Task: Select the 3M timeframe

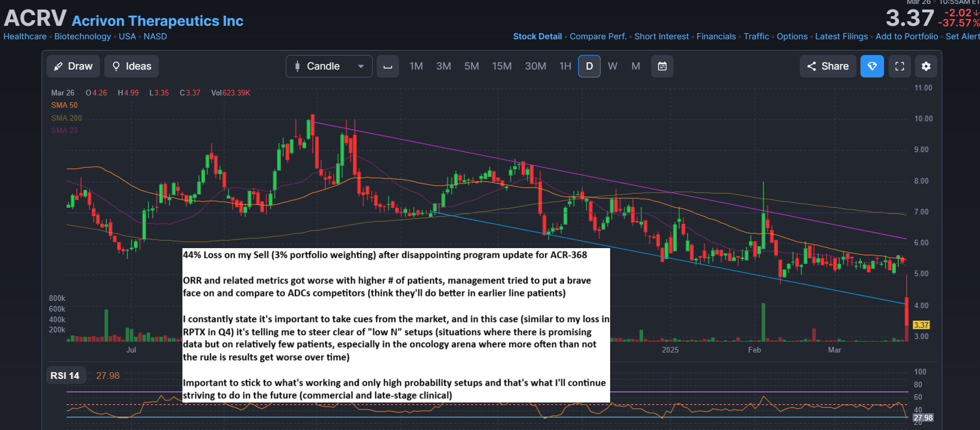Action: click(x=443, y=66)
